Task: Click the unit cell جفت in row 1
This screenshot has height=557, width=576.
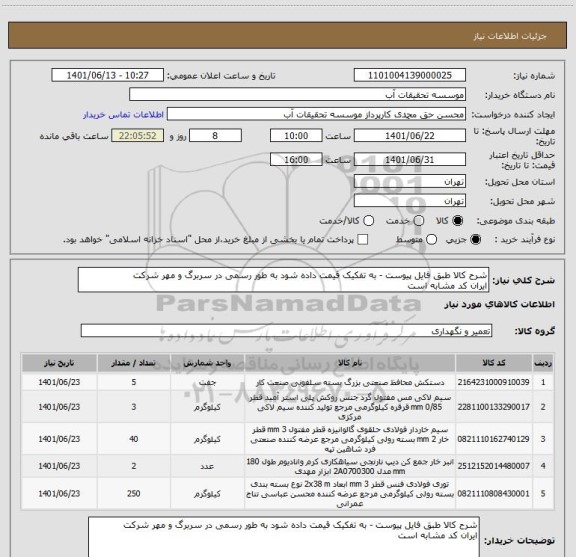Action: (x=207, y=382)
